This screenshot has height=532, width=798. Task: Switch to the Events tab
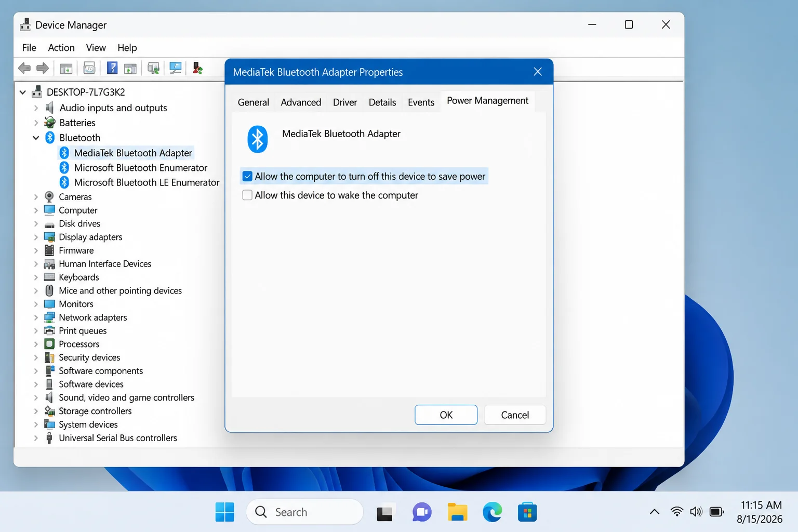point(421,102)
